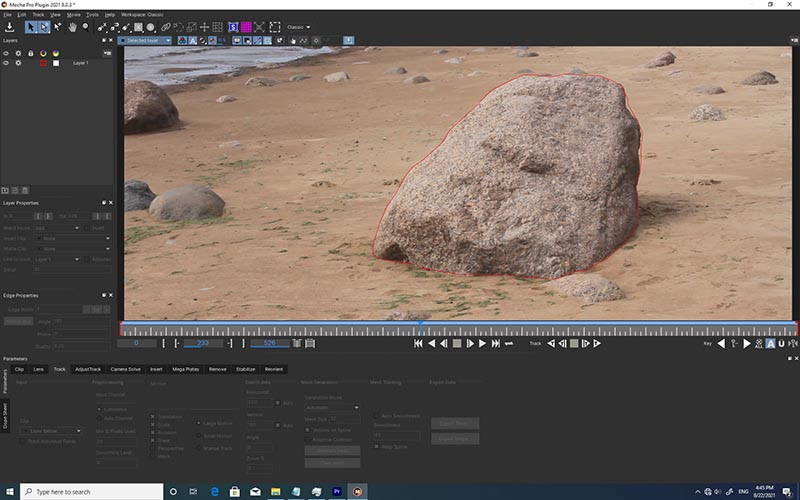Click the Layer 1 white matte color swatch
Image resolution: width=800 pixels, height=500 pixels.
(56, 63)
